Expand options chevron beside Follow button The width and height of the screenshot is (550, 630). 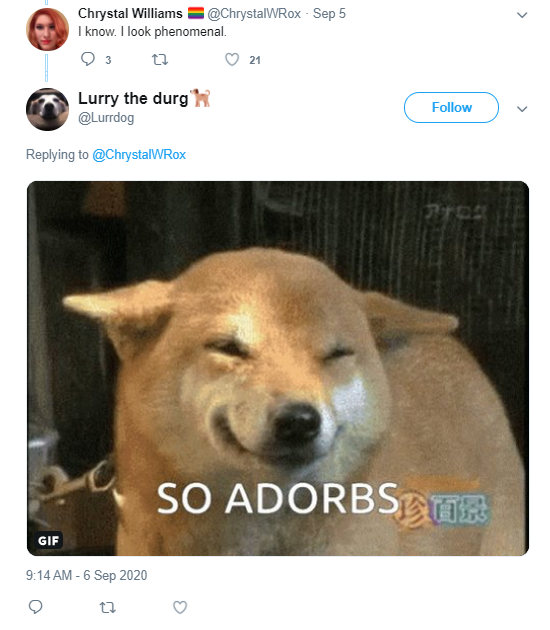tap(521, 109)
